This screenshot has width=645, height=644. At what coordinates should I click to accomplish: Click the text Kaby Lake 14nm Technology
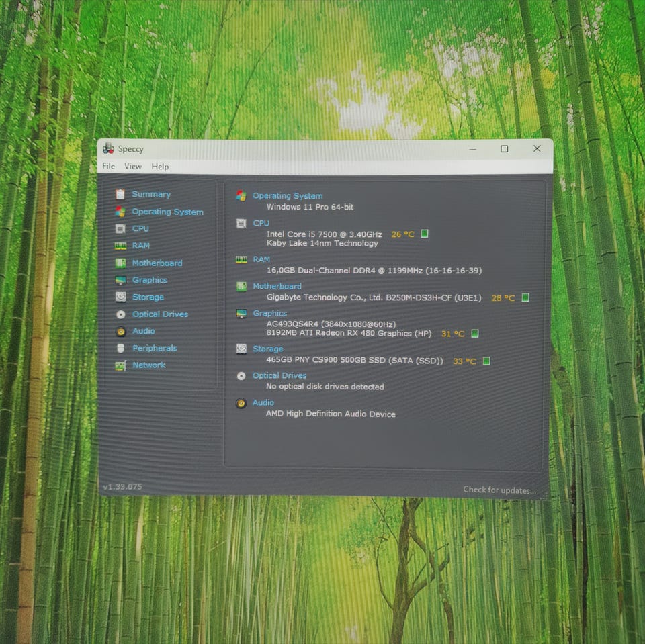[322, 243]
